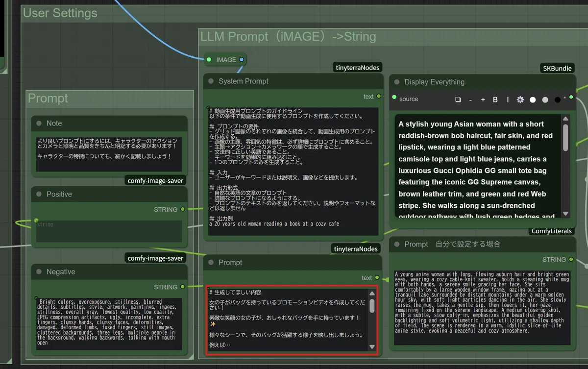Image resolution: width=588 pixels, height=369 pixels.
Task: Click into the Negative prompt text area
Action: pos(109,324)
